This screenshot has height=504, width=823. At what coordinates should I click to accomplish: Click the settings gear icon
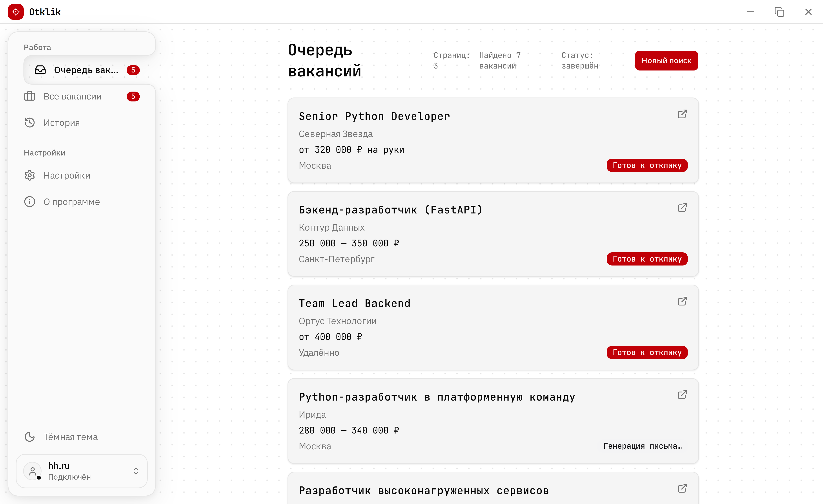[30, 175]
